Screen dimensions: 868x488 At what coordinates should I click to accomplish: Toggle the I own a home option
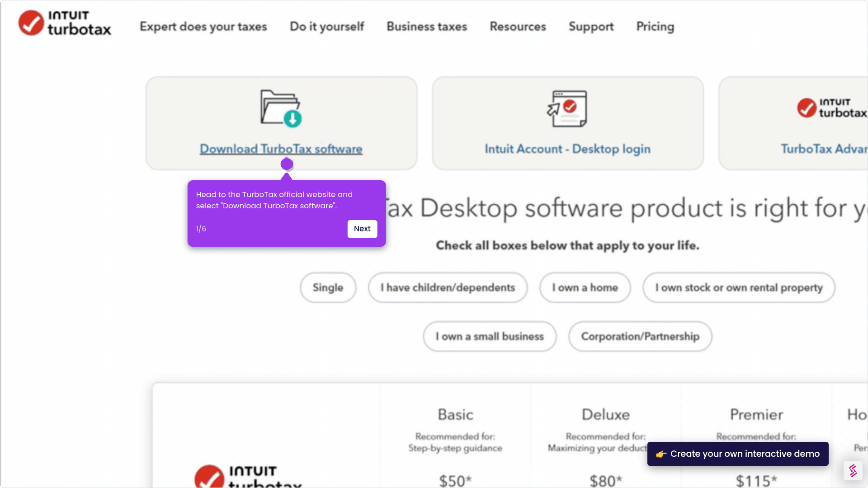(585, 287)
